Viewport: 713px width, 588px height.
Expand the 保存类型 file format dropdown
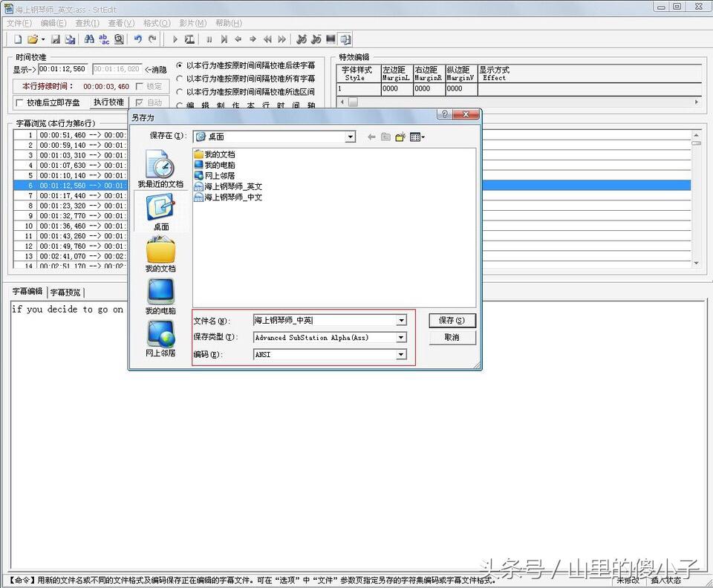point(401,338)
